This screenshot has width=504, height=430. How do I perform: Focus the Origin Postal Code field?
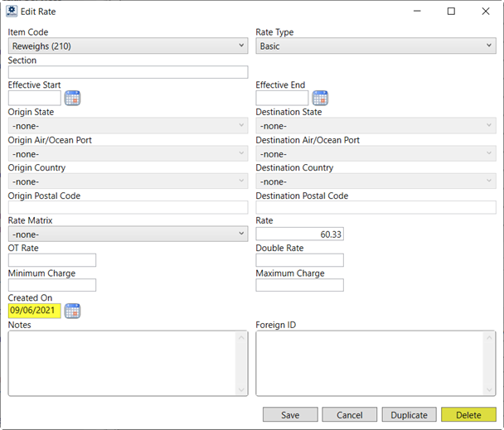tap(128, 208)
